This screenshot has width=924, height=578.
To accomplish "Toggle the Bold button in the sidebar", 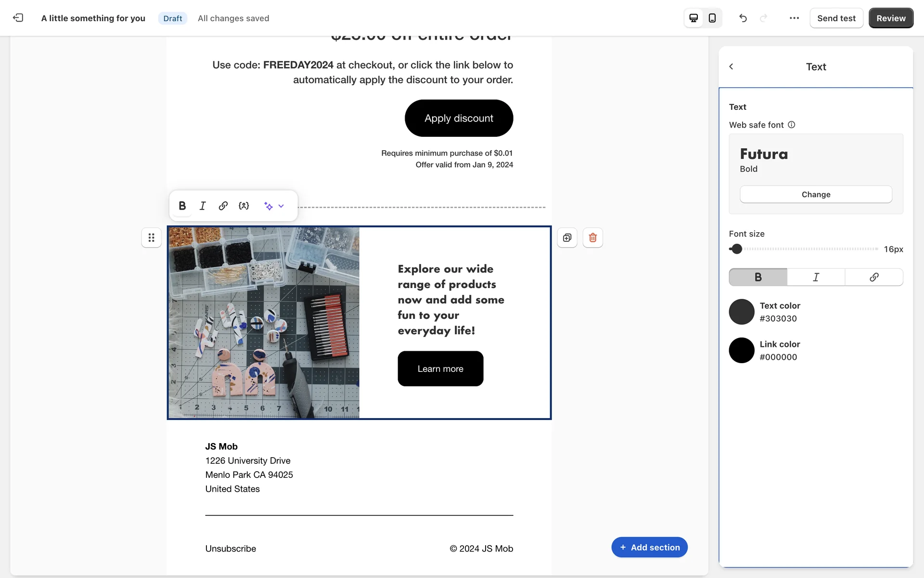I will 758,277.
